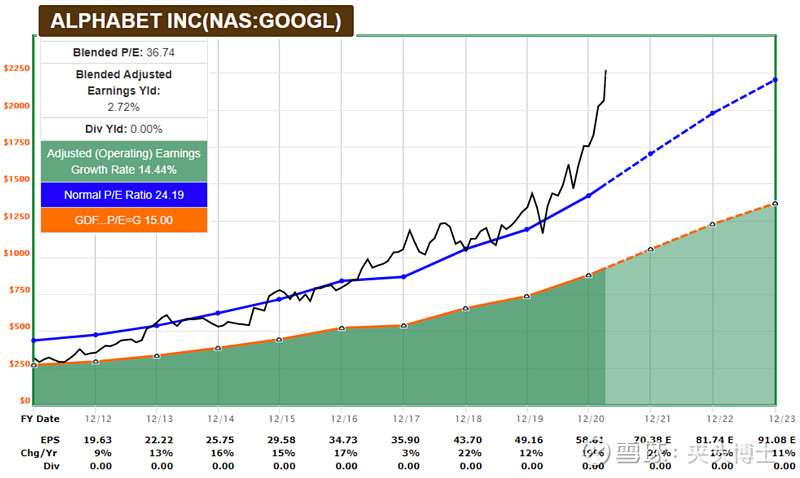Click the $1250 y-axis label
The height and width of the screenshot is (478, 800).
pyautogui.click(x=17, y=216)
